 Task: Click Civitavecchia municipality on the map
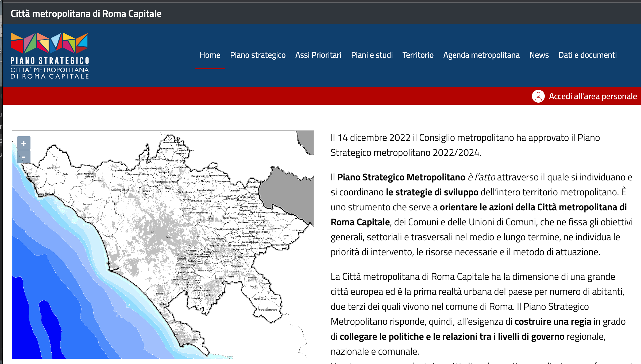pyautogui.click(x=33, y=176)
